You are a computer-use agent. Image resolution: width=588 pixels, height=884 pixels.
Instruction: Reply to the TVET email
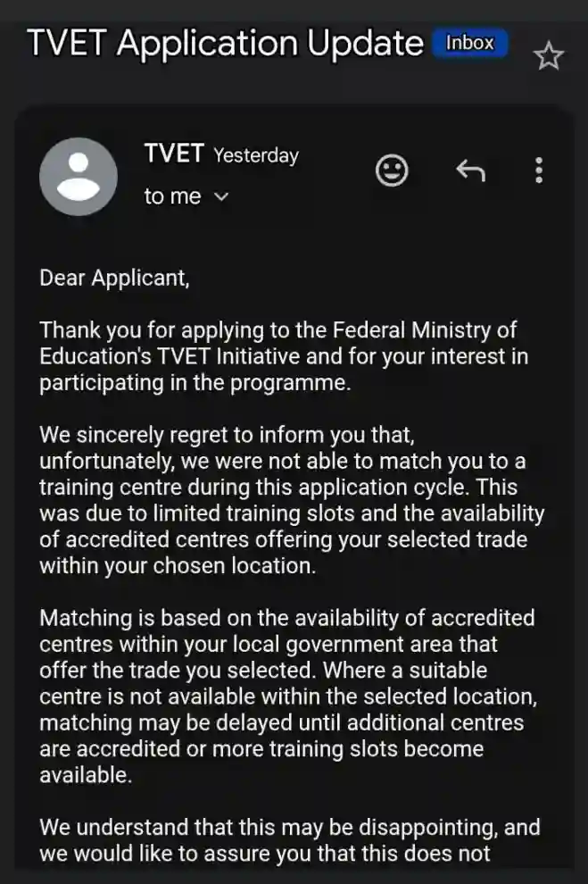tap(470, 170)
